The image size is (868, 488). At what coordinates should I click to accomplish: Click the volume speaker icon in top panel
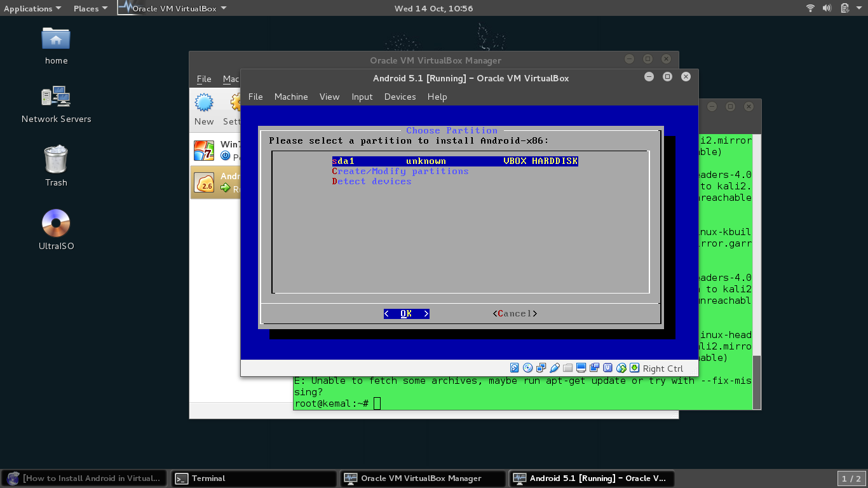click(827, 8)
